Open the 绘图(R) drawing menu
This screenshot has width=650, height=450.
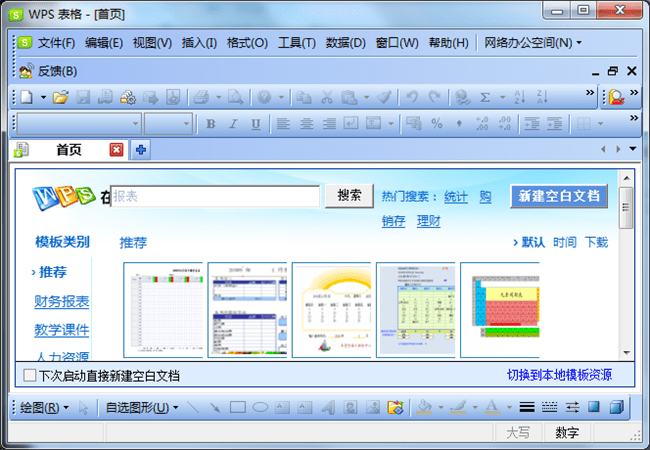44,408
